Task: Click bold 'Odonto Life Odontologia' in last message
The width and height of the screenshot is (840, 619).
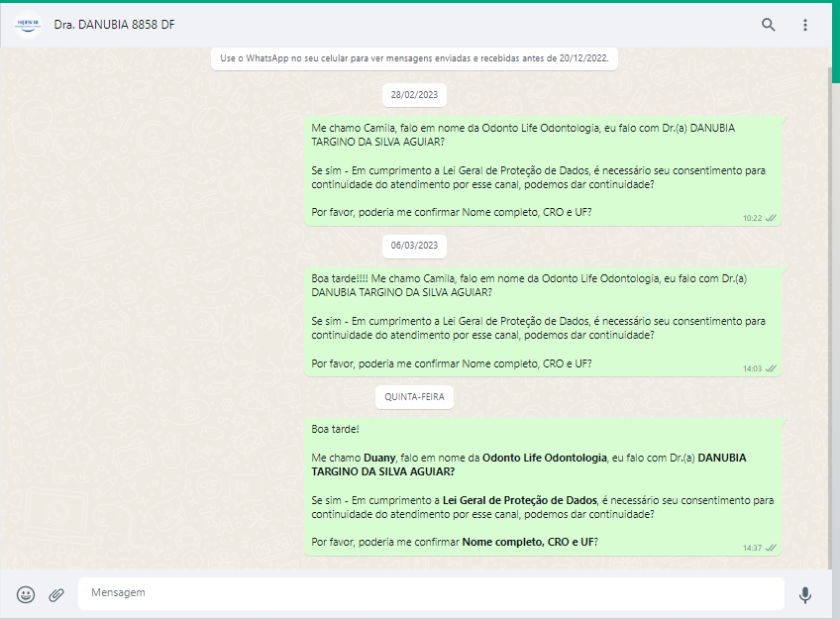Action: point(544,458)
